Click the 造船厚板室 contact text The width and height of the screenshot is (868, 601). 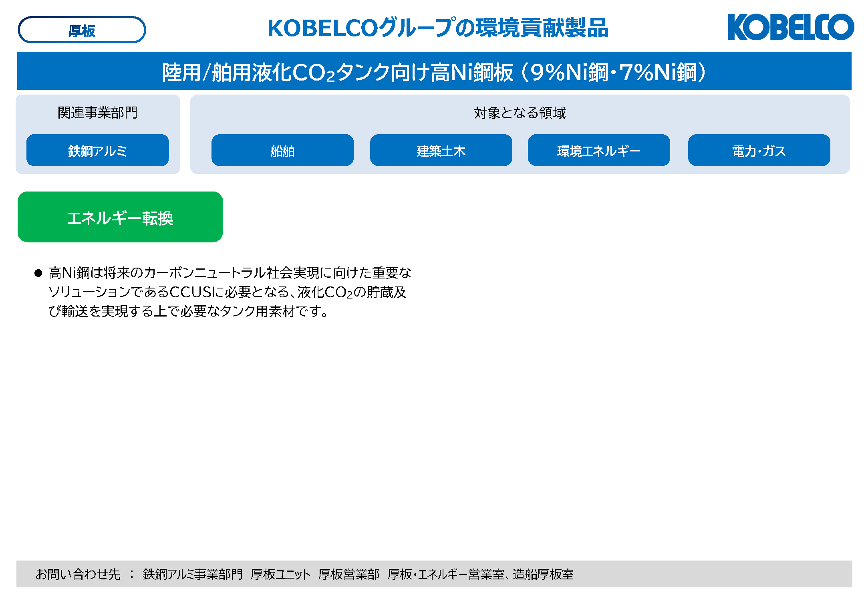[543, 574]
